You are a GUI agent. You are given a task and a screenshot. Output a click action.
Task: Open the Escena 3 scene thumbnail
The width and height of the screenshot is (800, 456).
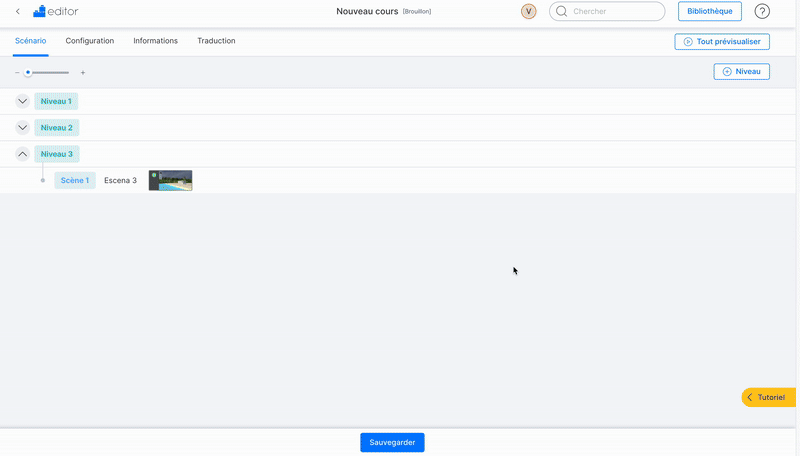(x=170, y=180)
